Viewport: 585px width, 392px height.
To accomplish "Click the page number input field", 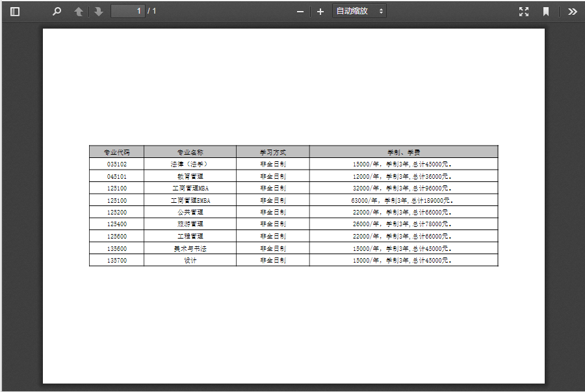I will point(128,12).
